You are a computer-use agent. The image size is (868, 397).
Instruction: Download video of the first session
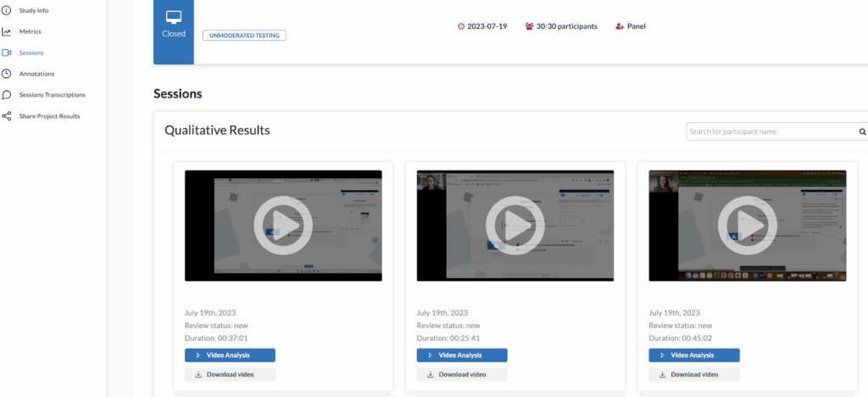point(230,374)
